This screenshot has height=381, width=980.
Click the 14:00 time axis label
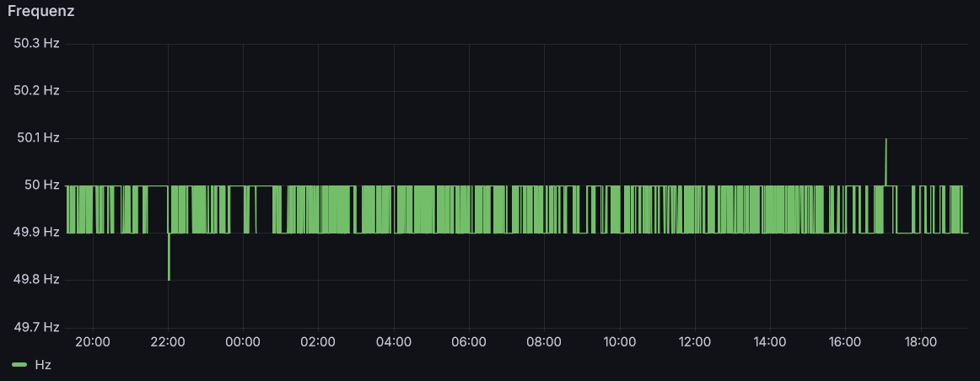coord(770,341)
